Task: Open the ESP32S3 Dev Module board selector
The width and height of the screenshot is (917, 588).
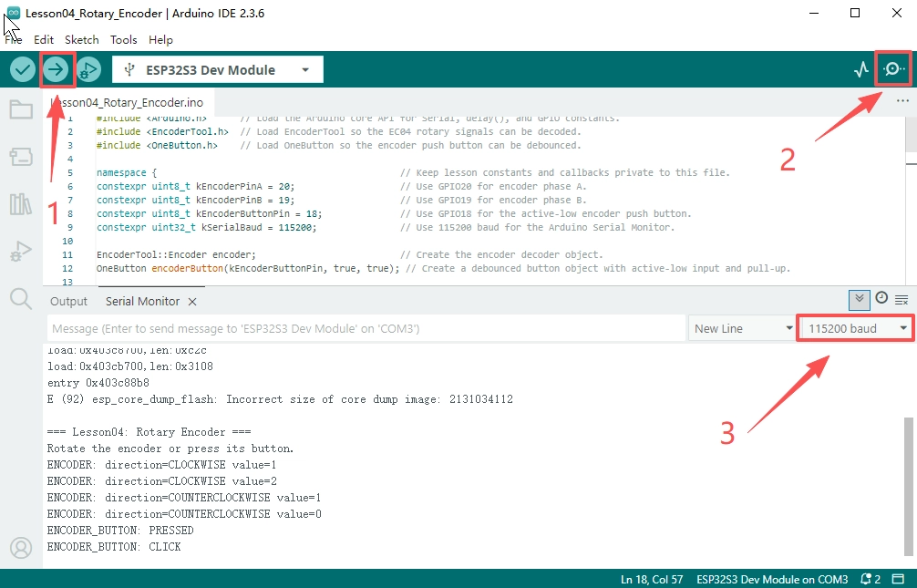Action: pos(218,70)
